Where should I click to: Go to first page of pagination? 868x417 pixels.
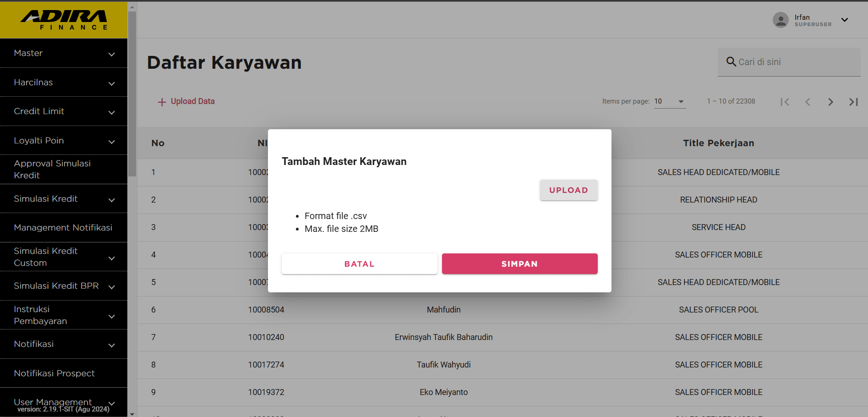pyautogui.click(x=785, y=102)
